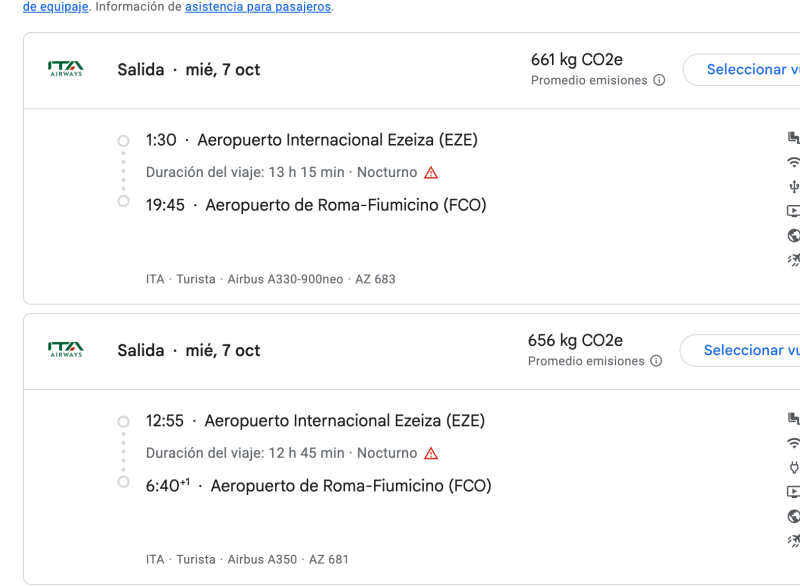Click the Wi-Fi icon for the 12:55 flight
This screenshot has height=586, width=800.
point(793,443)
